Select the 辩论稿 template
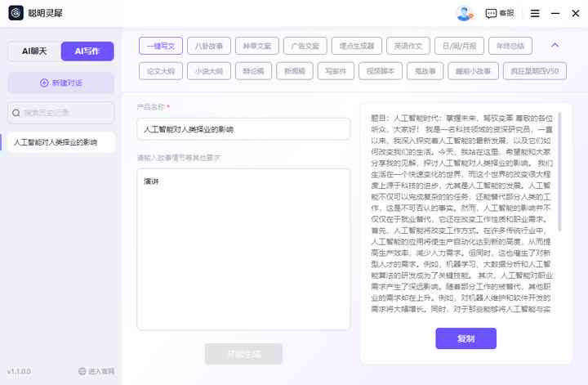The height and width of the screenshot is (385, 588). [x=253, y=71]
